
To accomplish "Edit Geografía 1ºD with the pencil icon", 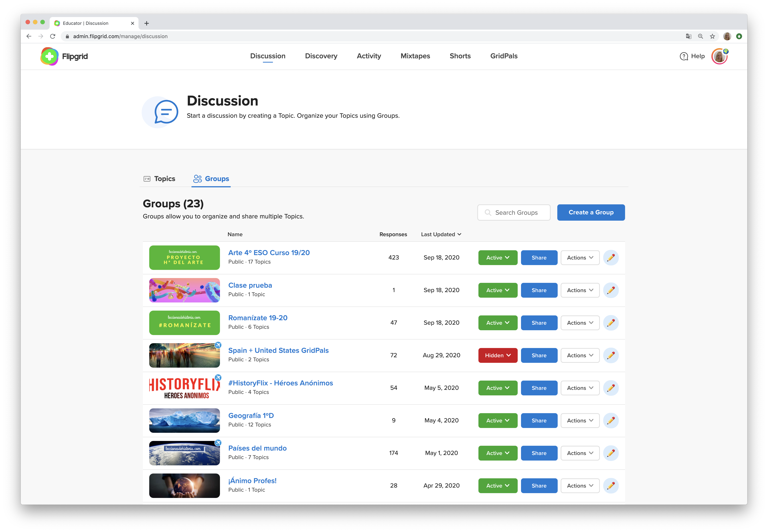I will 611,421.
